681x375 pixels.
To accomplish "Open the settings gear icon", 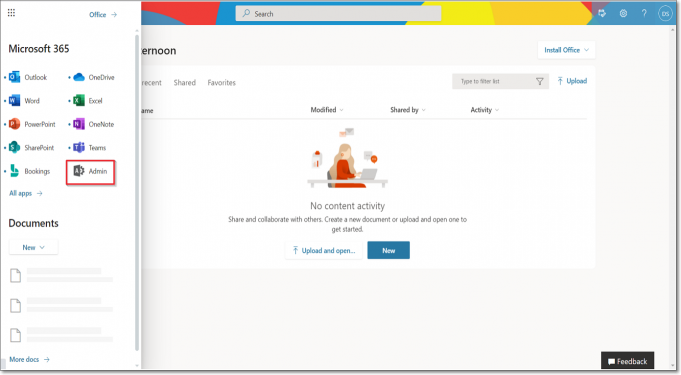I will click(x=623, y=13).
